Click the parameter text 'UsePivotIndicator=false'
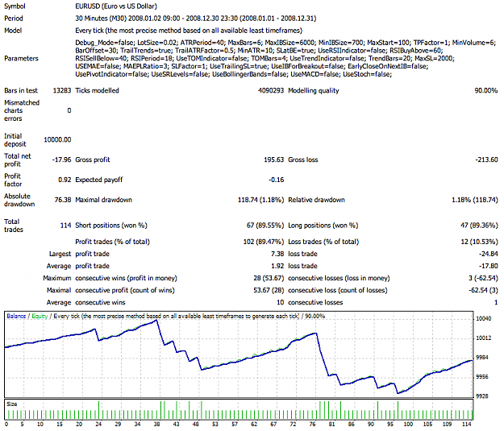The image size is (504, 431). coord(111,74)
